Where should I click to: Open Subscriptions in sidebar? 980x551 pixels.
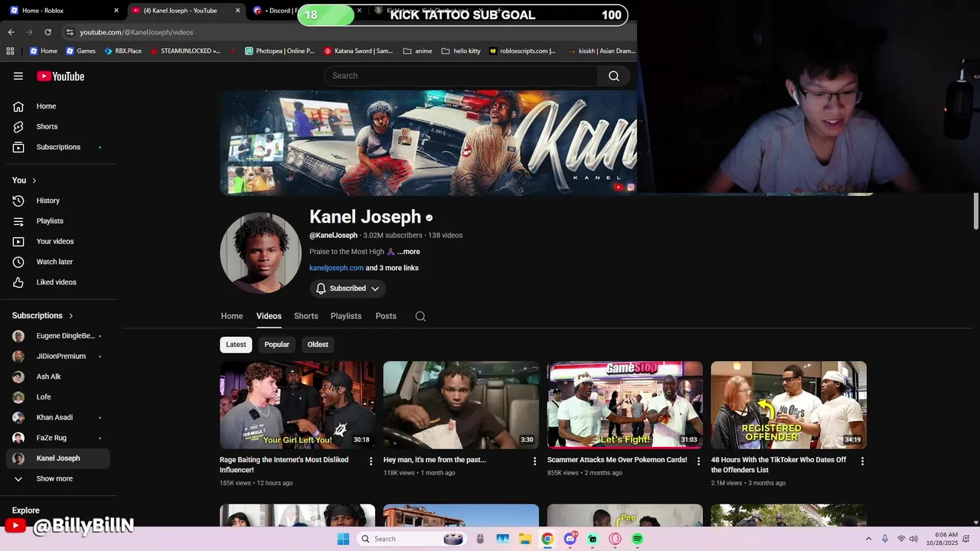58,147
